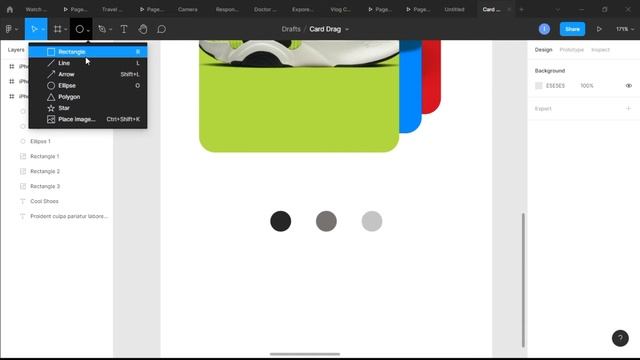Choose Ellipse from shape menu
The width and height of the screenshot is (640, 360).
[88, 86]
